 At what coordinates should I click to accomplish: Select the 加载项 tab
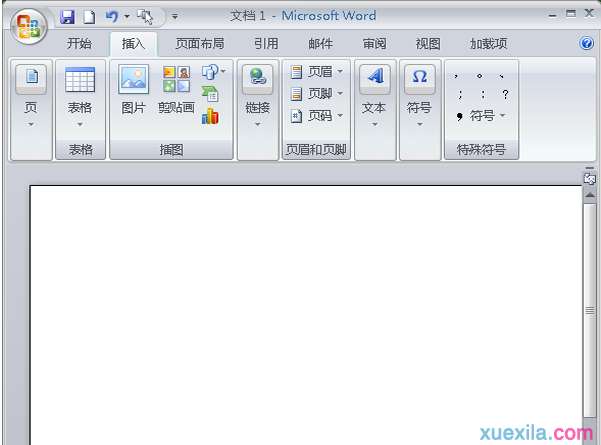(488, 44)
